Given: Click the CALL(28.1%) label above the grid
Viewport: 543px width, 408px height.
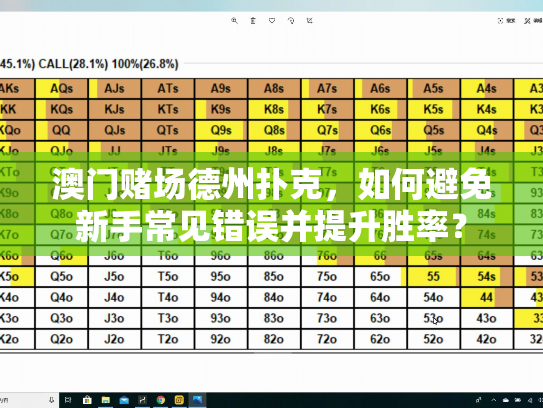Looking at the screenshot, I should click(73, 64).
